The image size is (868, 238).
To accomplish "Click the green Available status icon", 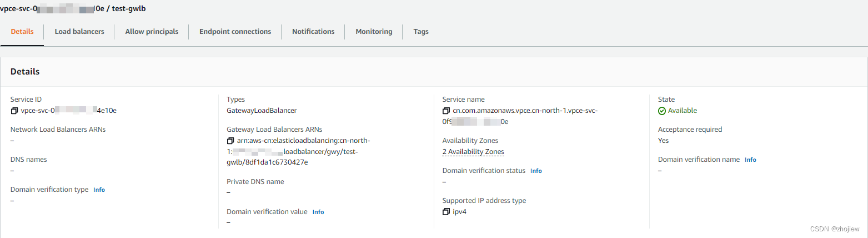I will point(662,111).
